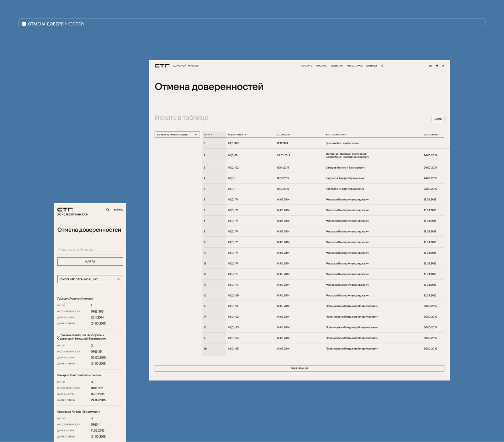Open МЕНЮ in the mobile header
Screen dimensions: 504x442
[118, 210]
